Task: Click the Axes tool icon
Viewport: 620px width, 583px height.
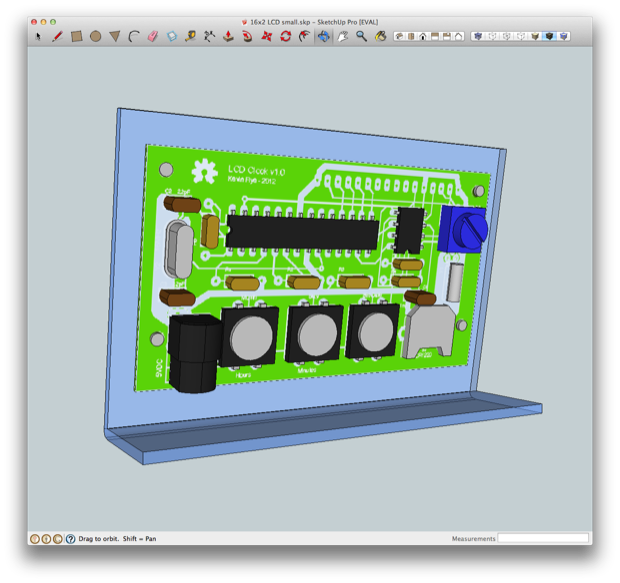Action: 209,37
